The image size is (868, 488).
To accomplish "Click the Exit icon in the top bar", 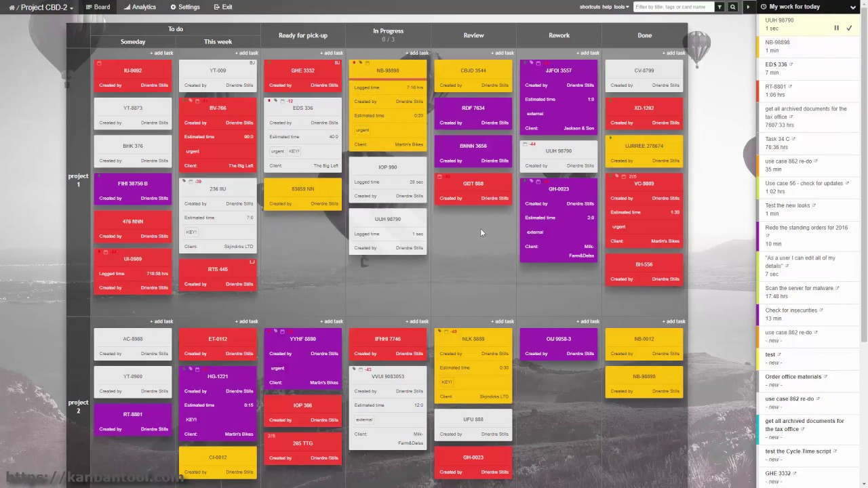I will (216, 7).
